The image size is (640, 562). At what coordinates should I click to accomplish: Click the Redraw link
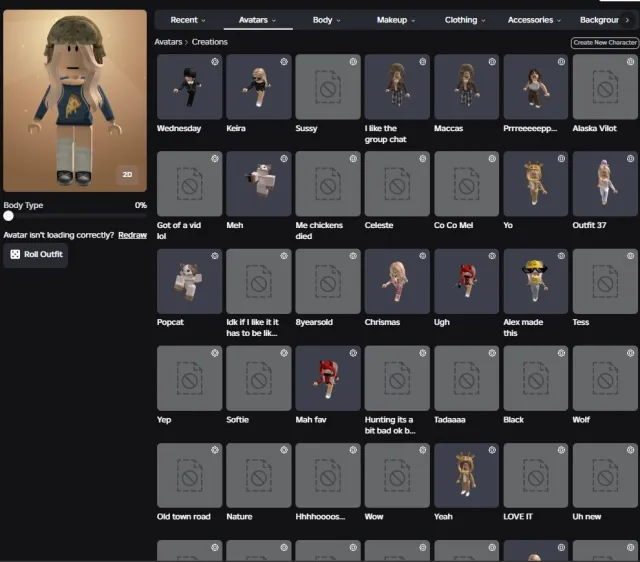point(132,235)
